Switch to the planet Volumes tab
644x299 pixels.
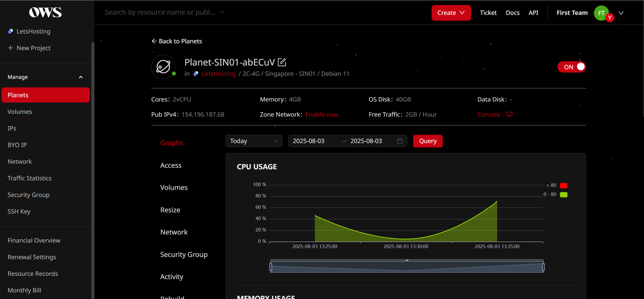(174, 187)
